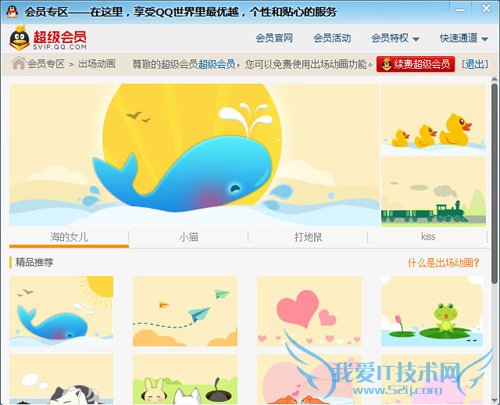Image resolution: width=500 pixels, height=405 pixels.
Task: Select the three yellow ducks animation thumbnail
Action: point(433,120)
